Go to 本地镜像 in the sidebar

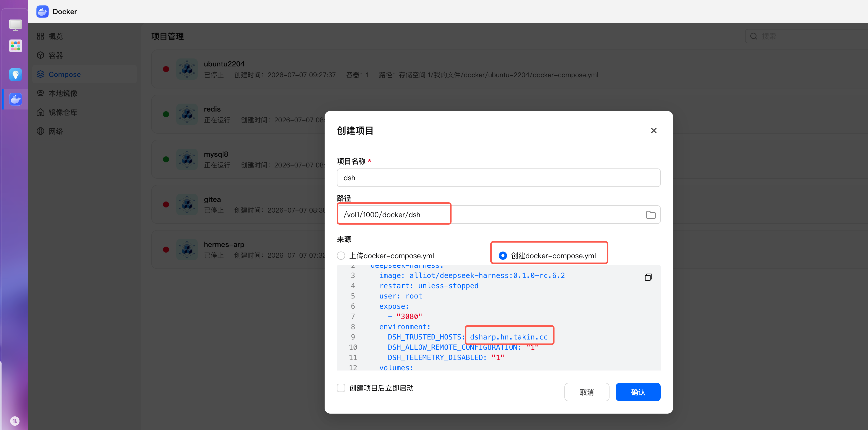click(84, 93)
